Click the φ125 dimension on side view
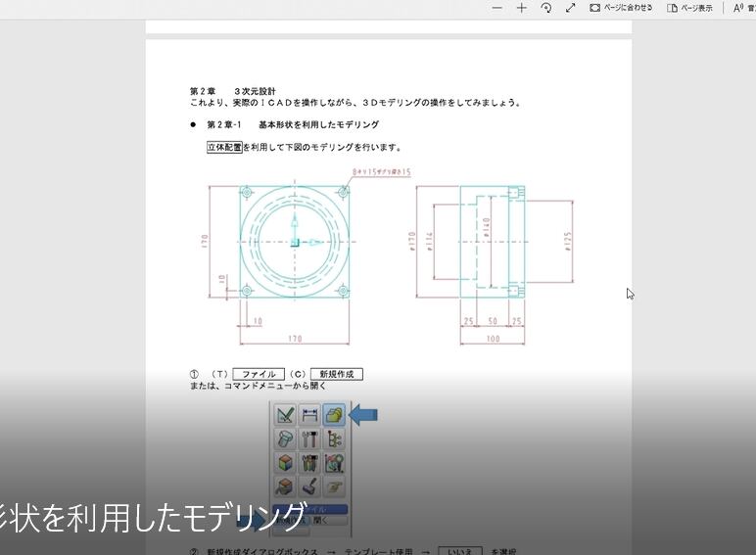The height and width of the screenshot is (555, 756). (568, 242)
